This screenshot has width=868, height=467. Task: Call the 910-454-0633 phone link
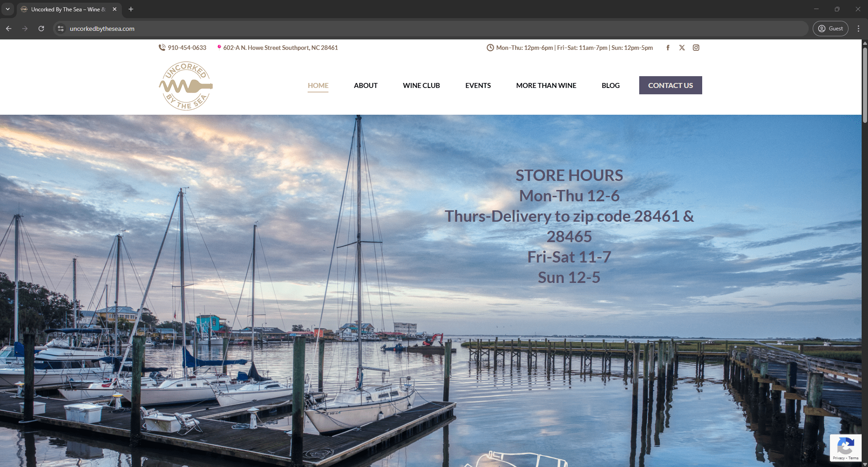(187, 48)
